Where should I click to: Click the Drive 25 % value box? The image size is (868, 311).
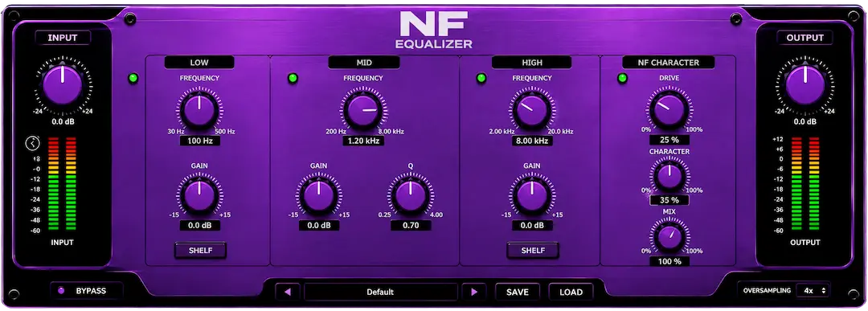pyautogui.click(x=669, y=140)
